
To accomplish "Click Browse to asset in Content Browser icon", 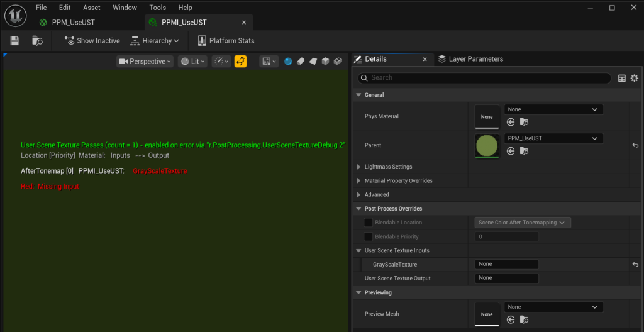I will pos(38,41).
